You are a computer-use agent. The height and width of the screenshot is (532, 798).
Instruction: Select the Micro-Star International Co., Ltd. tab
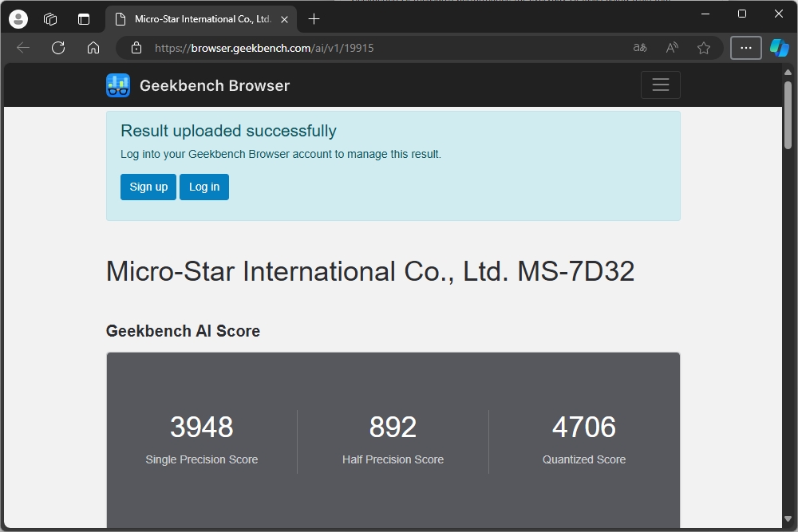point(202,19)
